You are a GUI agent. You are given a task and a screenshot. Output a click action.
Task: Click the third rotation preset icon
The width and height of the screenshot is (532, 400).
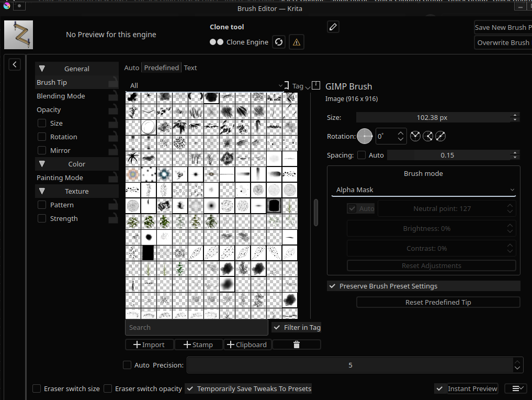(x=440, y=136)
